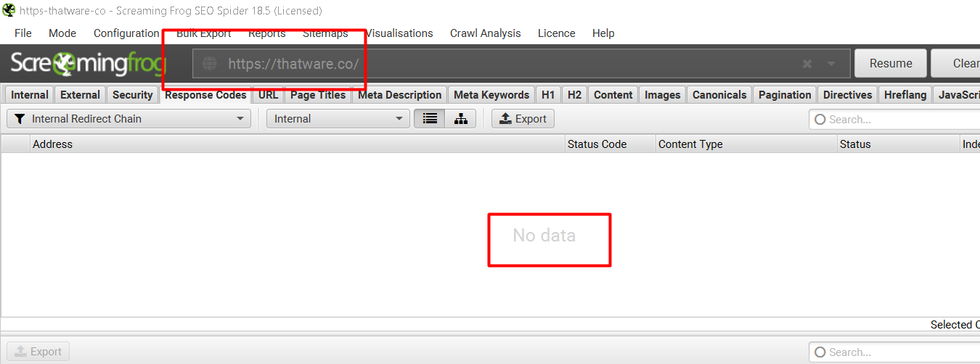Viewport: 980px width, 364px height.
Task: Switch to the H1 tab
Action: (548, 95)
